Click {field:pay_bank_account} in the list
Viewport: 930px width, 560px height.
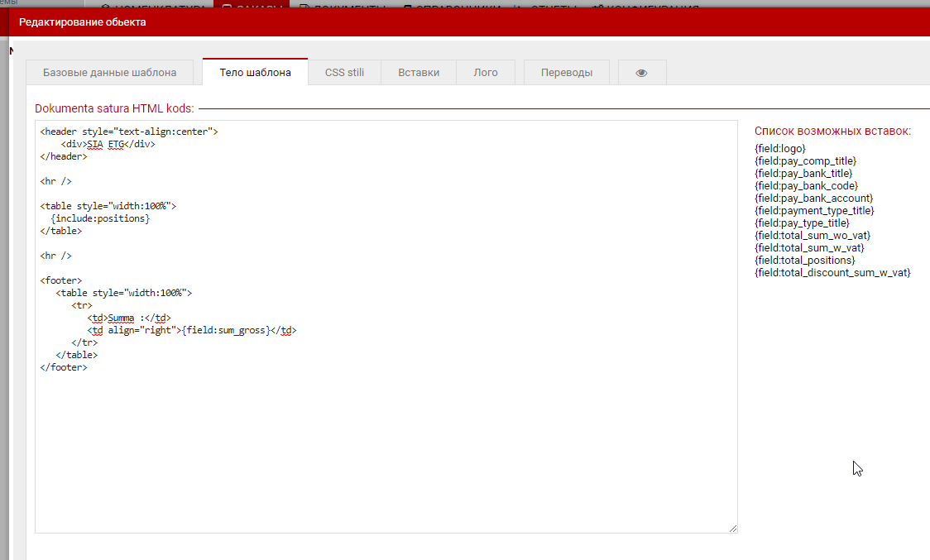click(813, 199)
